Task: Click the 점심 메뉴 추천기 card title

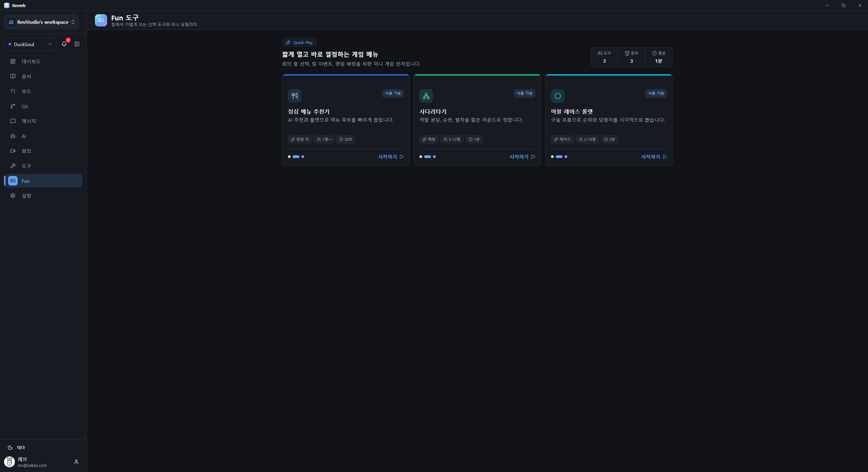Action: pyautogui.click(x=309, y=112)
